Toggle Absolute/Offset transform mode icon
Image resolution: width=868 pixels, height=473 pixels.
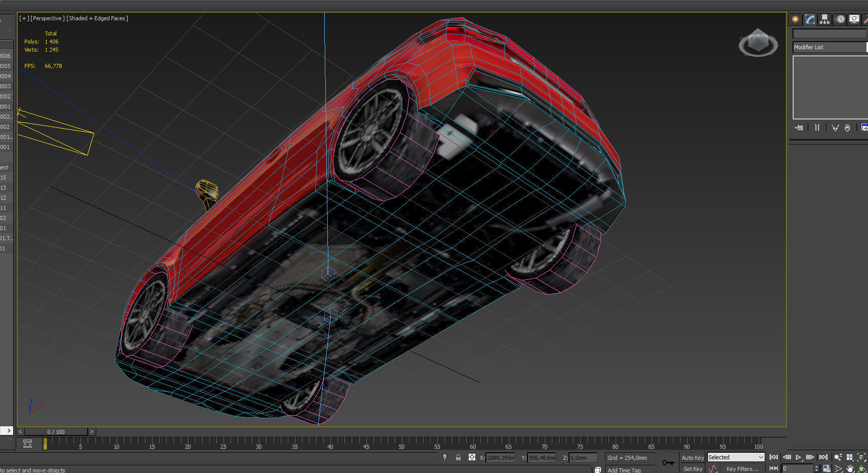coord(472,457)
